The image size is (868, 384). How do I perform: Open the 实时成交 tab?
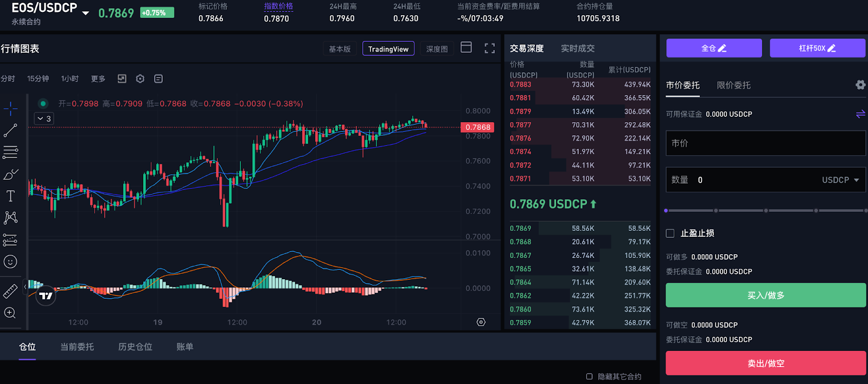[x=578, y=48]
